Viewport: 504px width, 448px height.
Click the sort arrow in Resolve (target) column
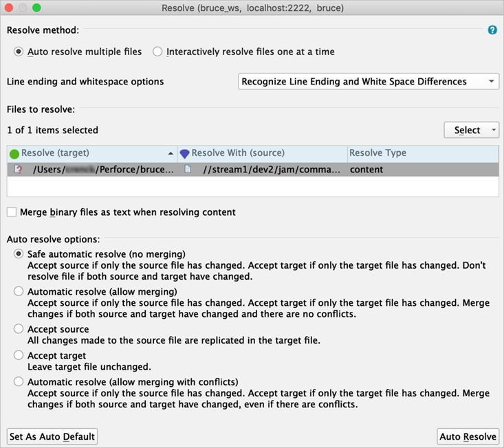coord(171,153)
